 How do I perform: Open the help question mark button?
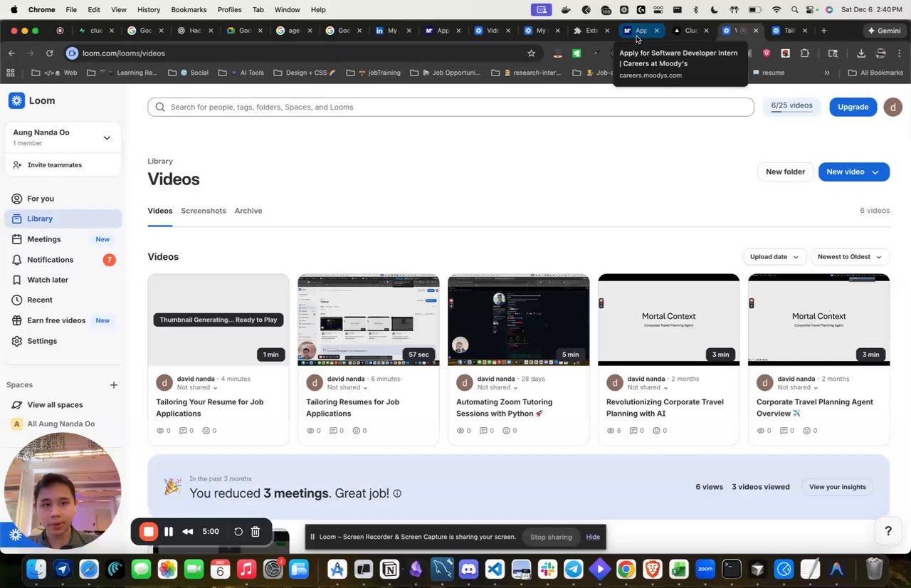click(888, 531)
